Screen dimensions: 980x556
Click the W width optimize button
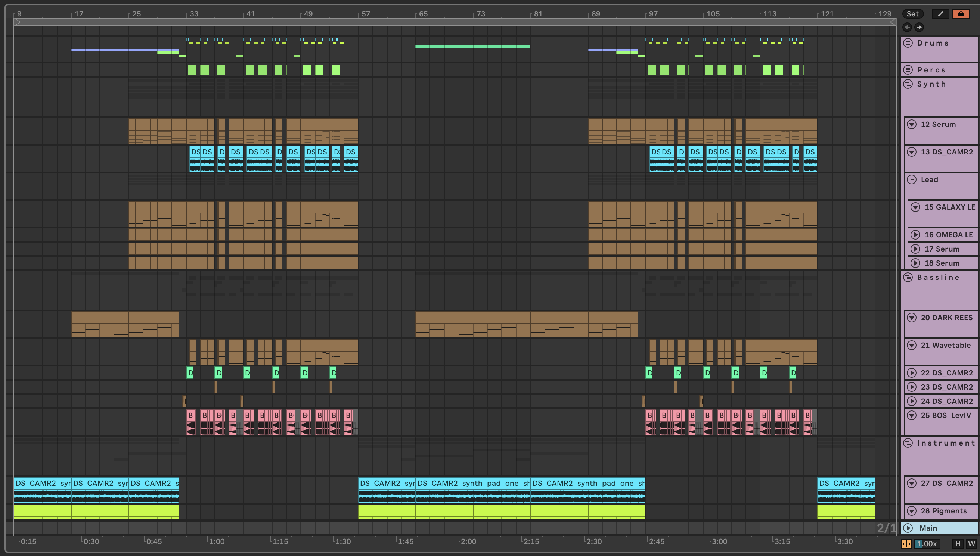(x=971, y=543)
